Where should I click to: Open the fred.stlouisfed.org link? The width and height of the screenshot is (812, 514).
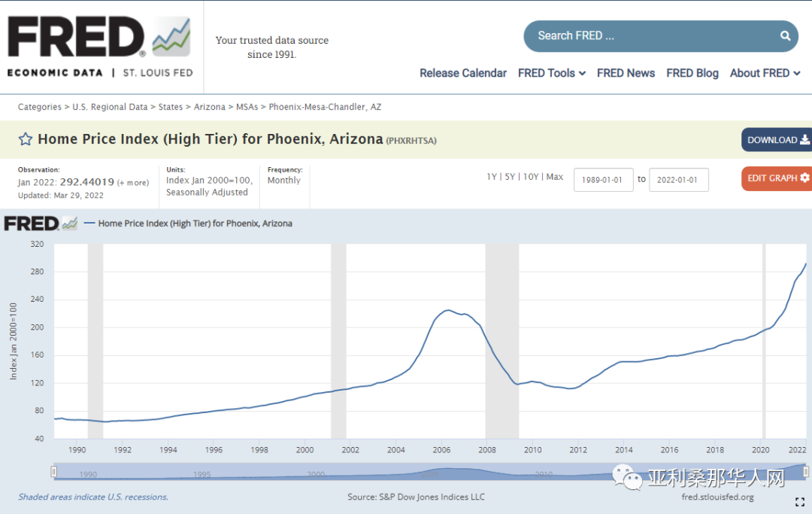[717, 497]
